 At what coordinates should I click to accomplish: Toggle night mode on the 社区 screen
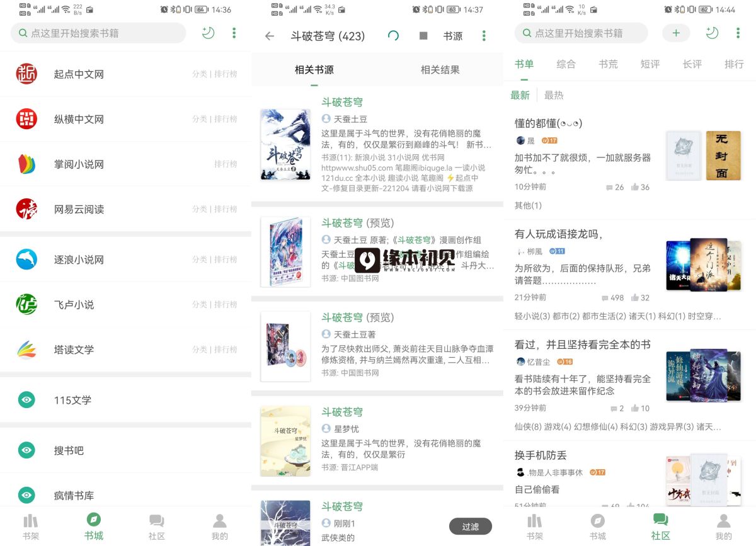(x=712, y=33)
